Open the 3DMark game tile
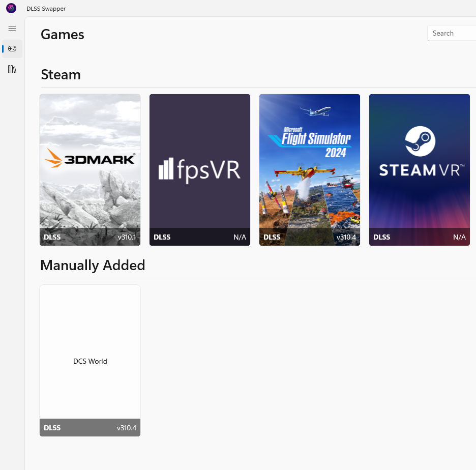Viewport: 476px width, 470px height. point(90,170)
